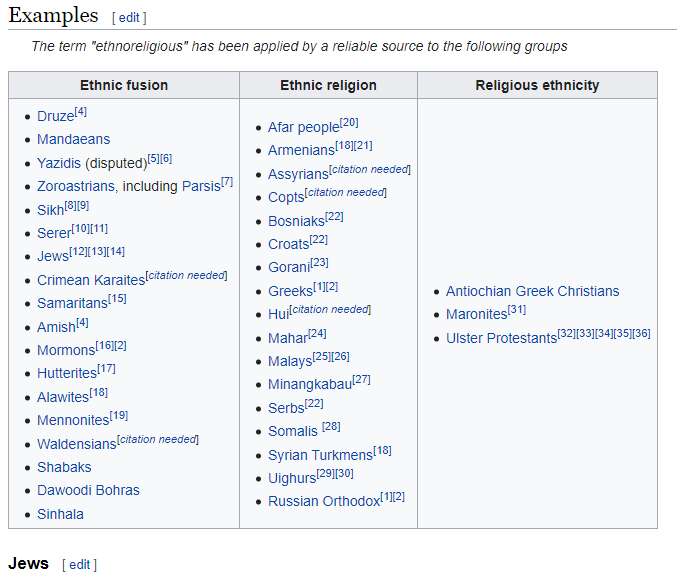Open the Crimean Karaites link

tap(90, 280)
